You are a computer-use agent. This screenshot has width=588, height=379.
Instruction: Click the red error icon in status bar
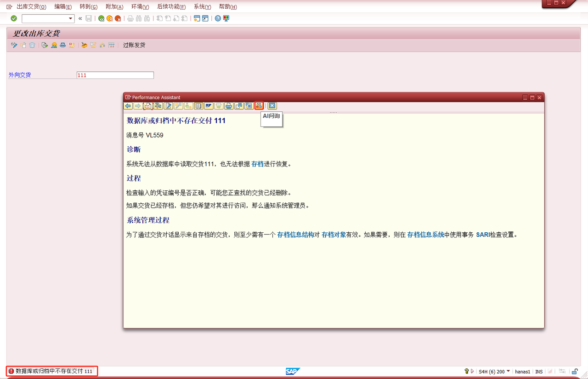point(11,371)
